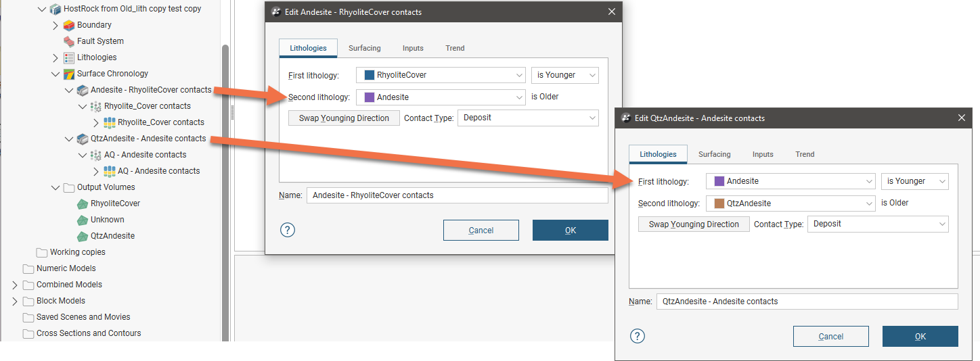Click the RhyoliteCover output volume icon
980x361 pixels.
click(82, 203)
